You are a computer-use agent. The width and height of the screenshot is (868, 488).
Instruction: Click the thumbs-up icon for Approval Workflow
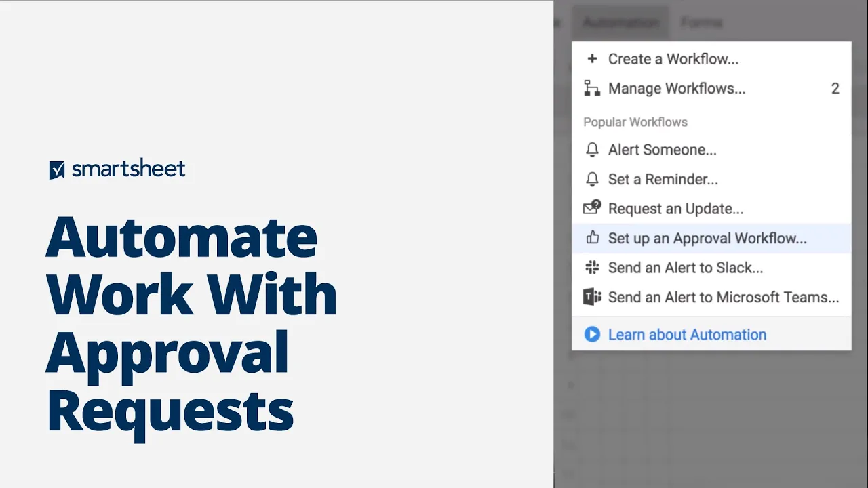[x=592, y=238]
